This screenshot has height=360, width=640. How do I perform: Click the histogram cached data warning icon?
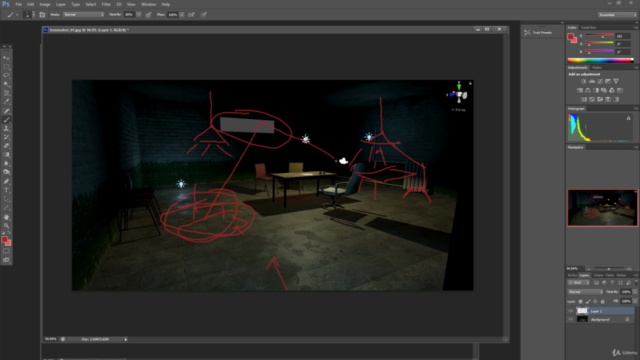tap(629, 118)
